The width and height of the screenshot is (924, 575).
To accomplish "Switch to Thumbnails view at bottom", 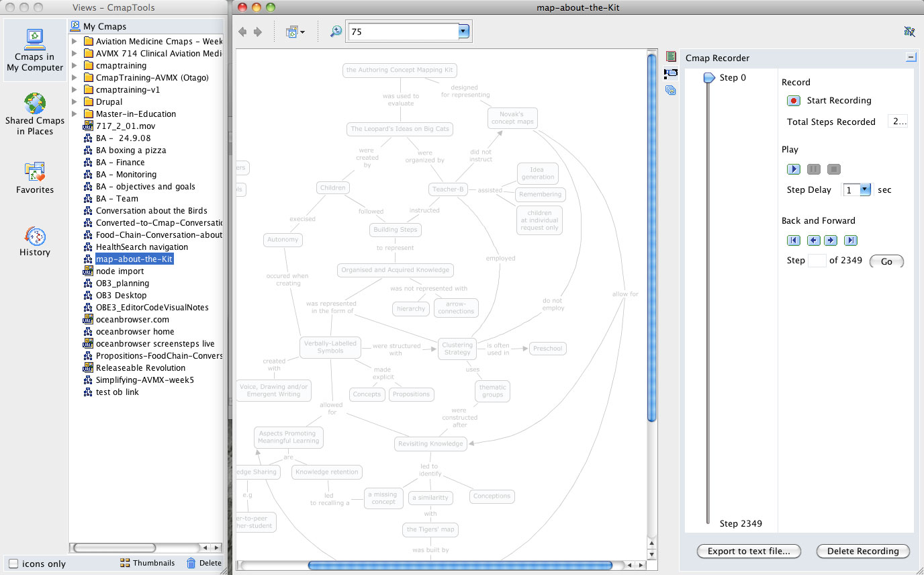I will (x=147, y=563).
